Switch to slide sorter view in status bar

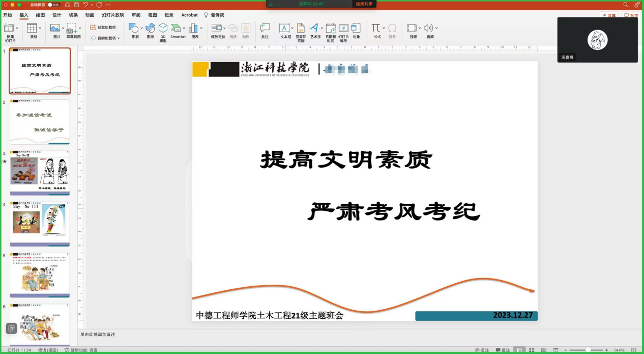pyautogui.click(x=532, y=350)
